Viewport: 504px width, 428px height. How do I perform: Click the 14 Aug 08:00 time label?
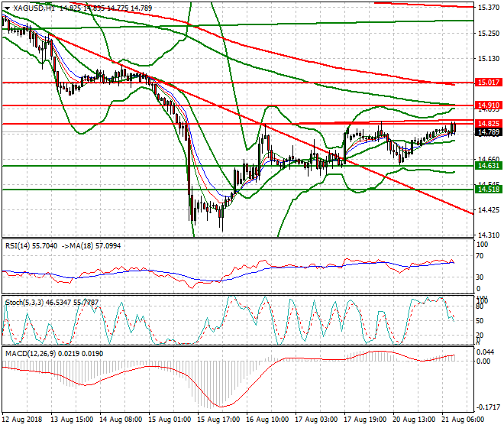tap(121, 420)
